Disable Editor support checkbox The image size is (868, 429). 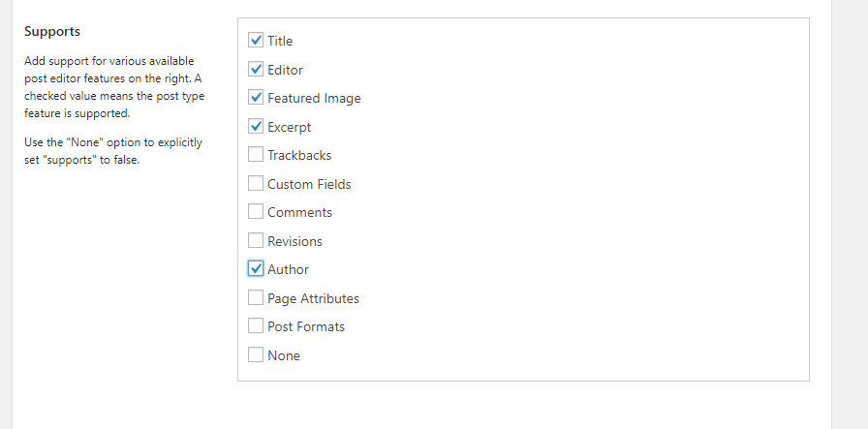click(256, 69)
